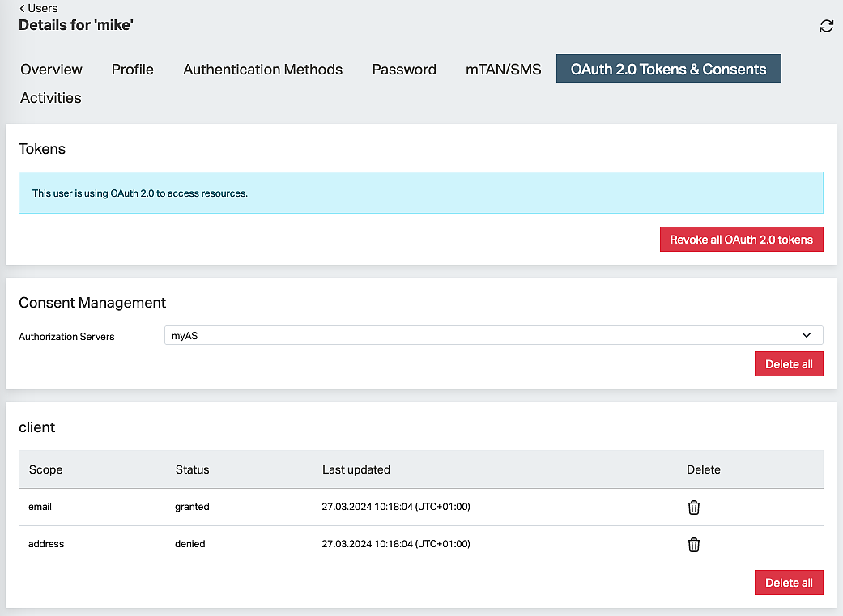The height and width of the screenshot is (616, 843).
Task: Click the Status column header
Action: [192, 469]
